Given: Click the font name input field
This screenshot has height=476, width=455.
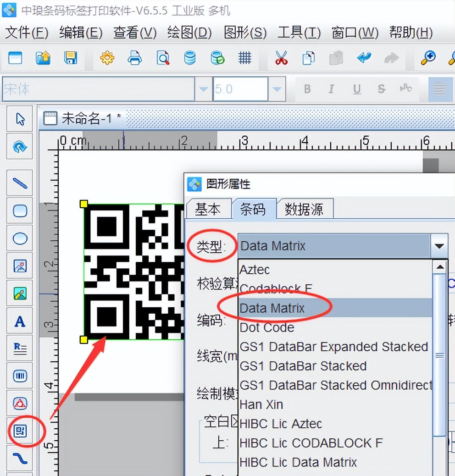Looking at the screenshot, I should coord(98,89).
